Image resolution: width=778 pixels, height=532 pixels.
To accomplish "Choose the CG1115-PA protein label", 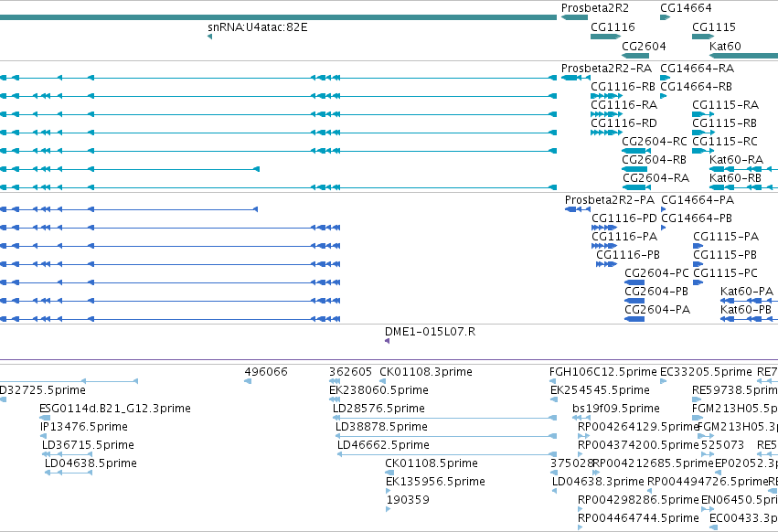I will click(x=725, y=237).
